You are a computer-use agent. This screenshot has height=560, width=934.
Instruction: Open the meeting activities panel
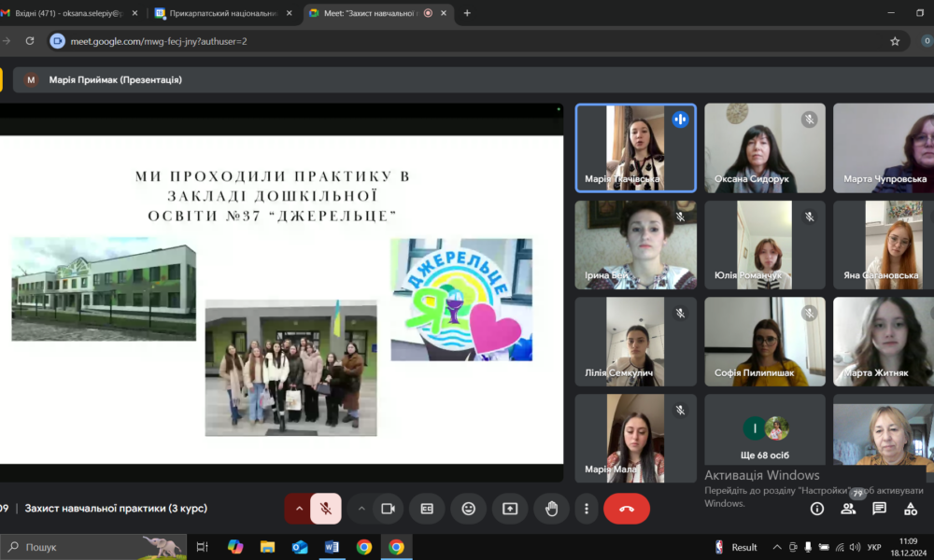point(911,509)
